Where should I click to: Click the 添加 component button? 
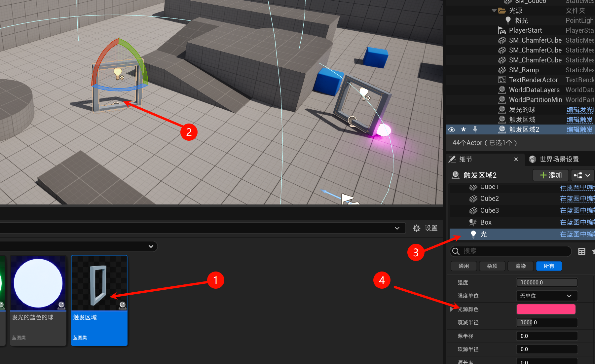click(x=550, y=175)
